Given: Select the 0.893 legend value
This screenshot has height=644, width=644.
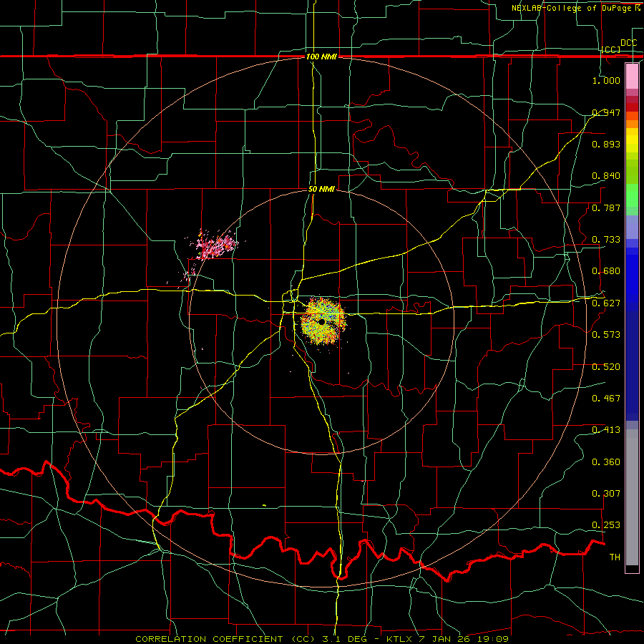Looking at the screenshot, I should coord(606,144).
